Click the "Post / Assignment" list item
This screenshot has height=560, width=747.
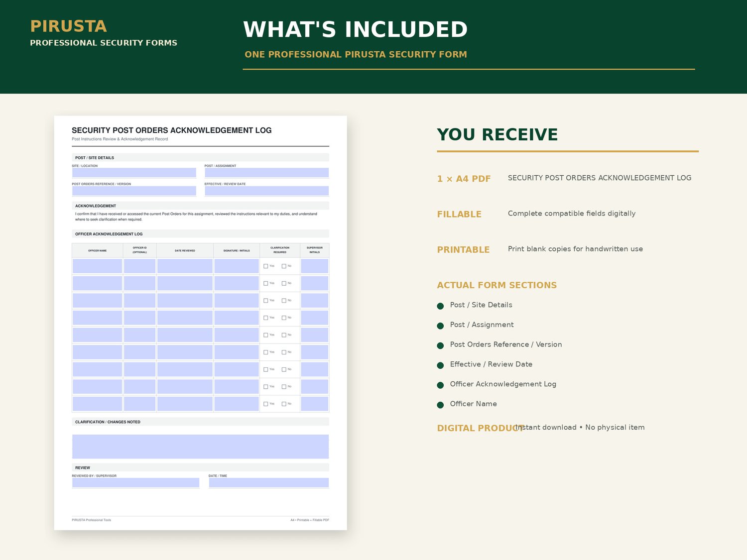(x=482, y=325)
